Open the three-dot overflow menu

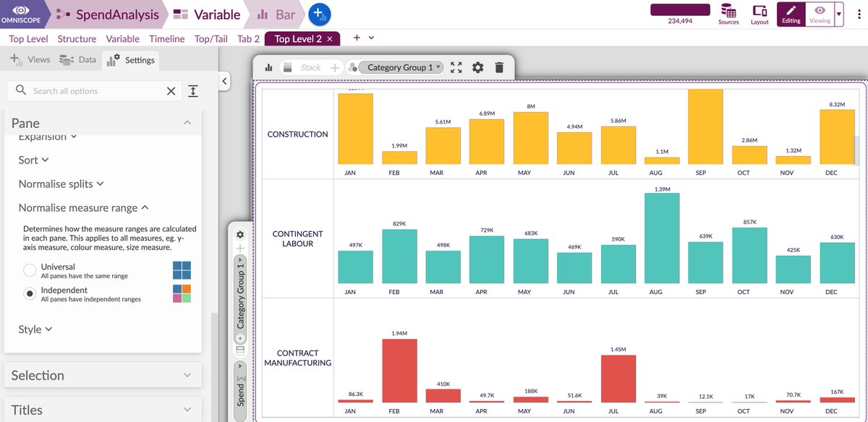pyautogui.click(x=859, y=14)
